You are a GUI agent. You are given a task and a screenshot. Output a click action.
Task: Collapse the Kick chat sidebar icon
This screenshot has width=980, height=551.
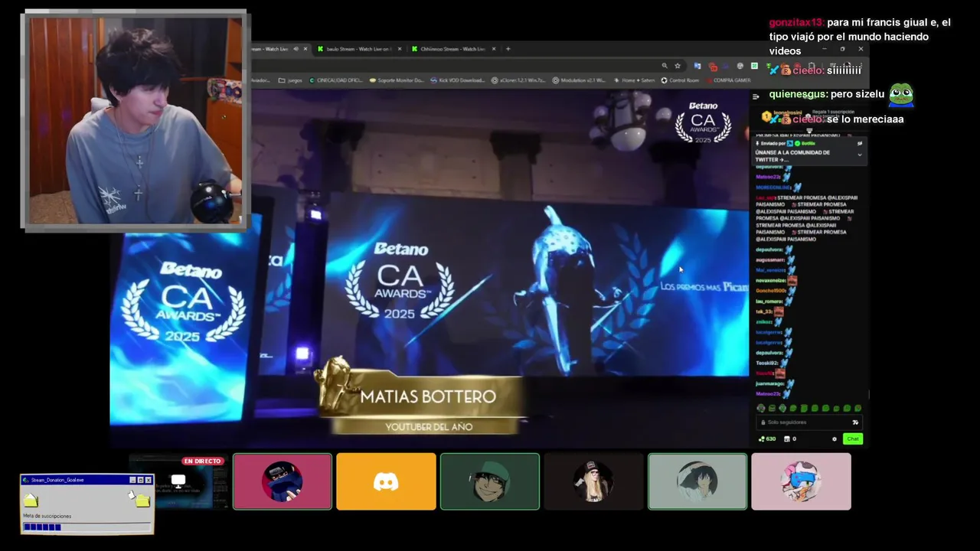click(756, 96)
